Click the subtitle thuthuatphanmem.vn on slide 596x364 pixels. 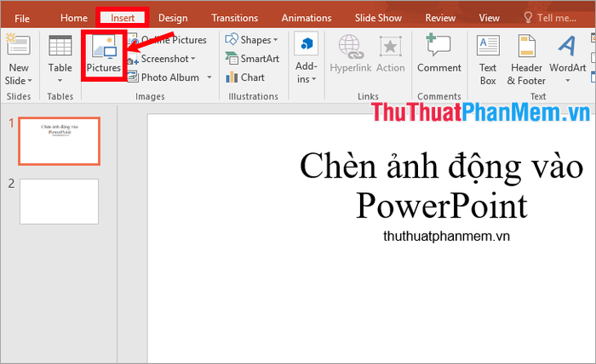pyautogui.click(x=446, y=236)
